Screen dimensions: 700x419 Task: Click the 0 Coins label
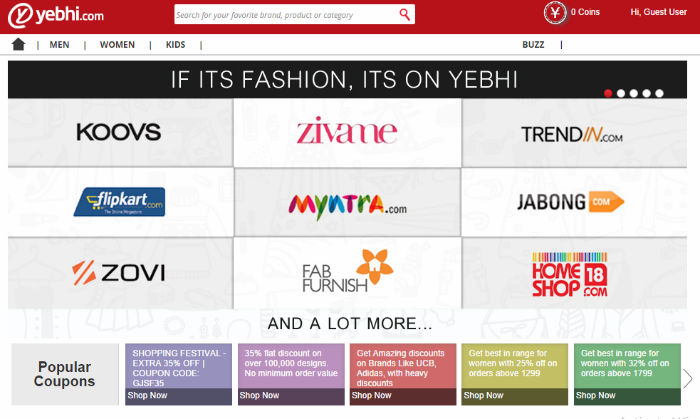585,12
